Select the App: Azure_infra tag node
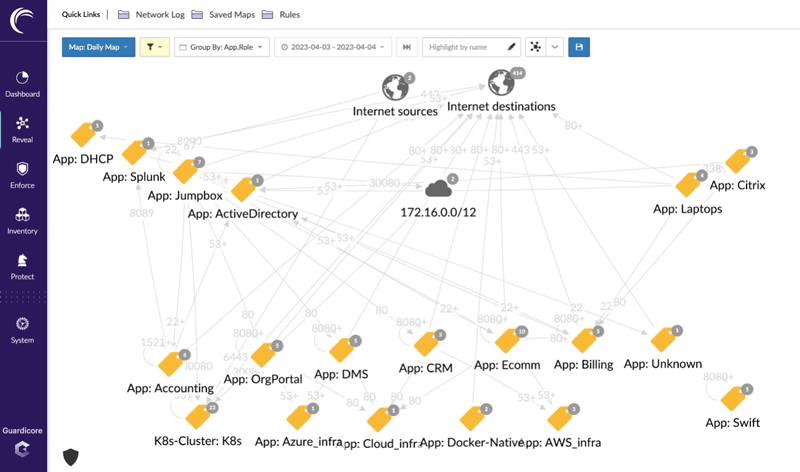Viewport: 800px width, 472px height. (x=299, y=417)
